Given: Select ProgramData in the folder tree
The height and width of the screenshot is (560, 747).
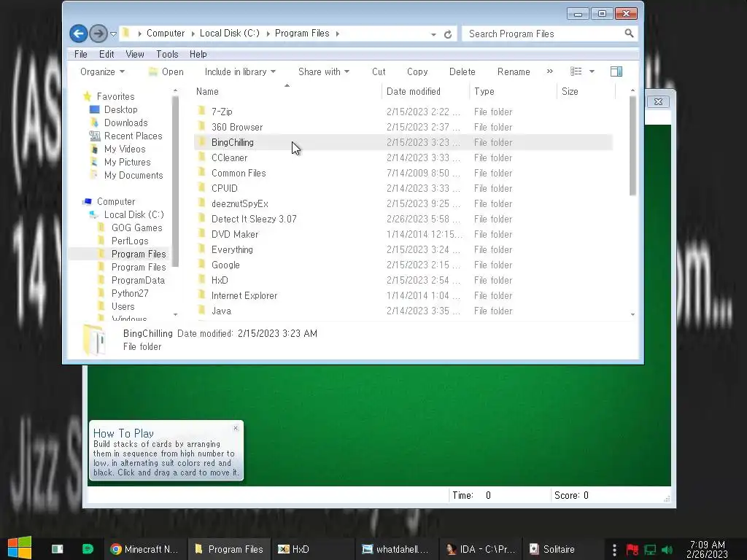Looking at the screenshot, I should tap(138, 281).
